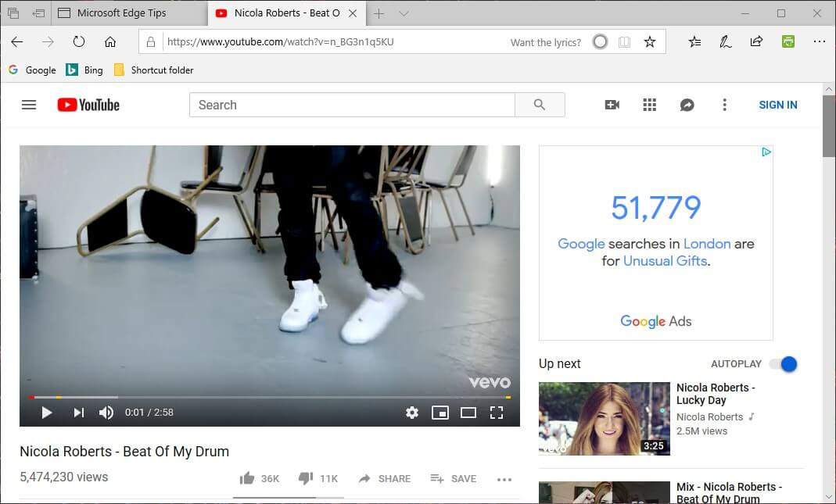Screen dimensions: 836x504
Task: Open the YouTube hamburger guide menu
Action: pyautogui.click(x=29, y=105)
